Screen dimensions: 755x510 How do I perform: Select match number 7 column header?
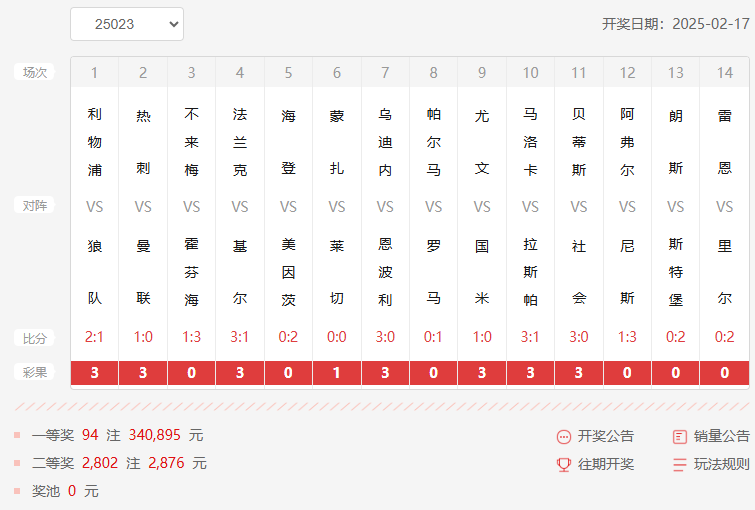pos(385,72)
